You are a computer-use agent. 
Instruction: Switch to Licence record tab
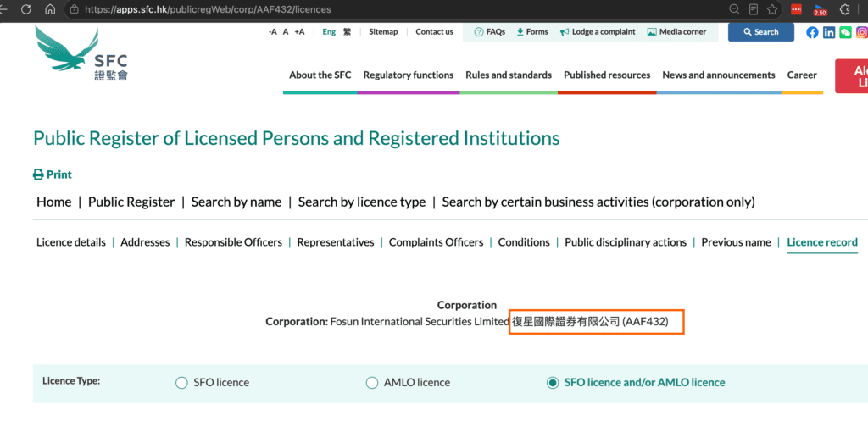(822, 242)
